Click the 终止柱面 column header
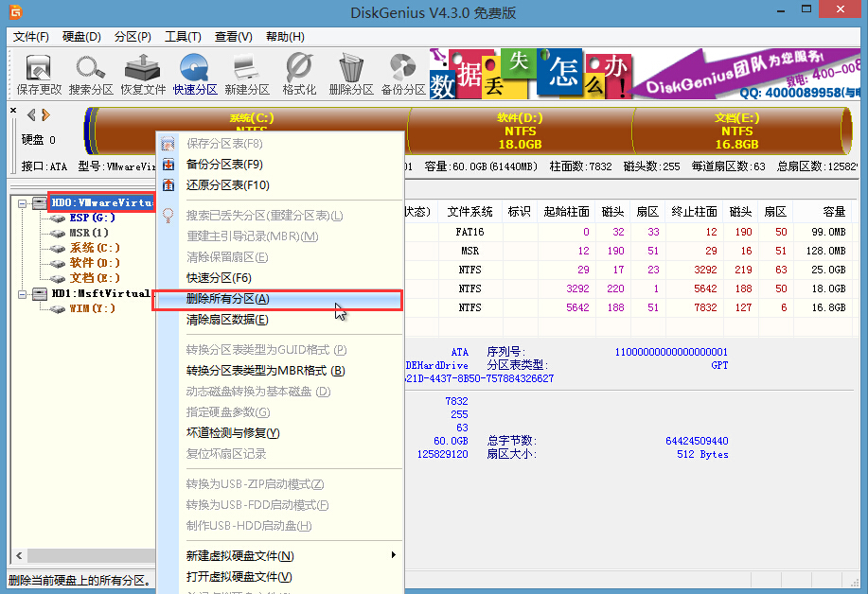The width and height of the screenshot is (868, 594). click(694, 212)
